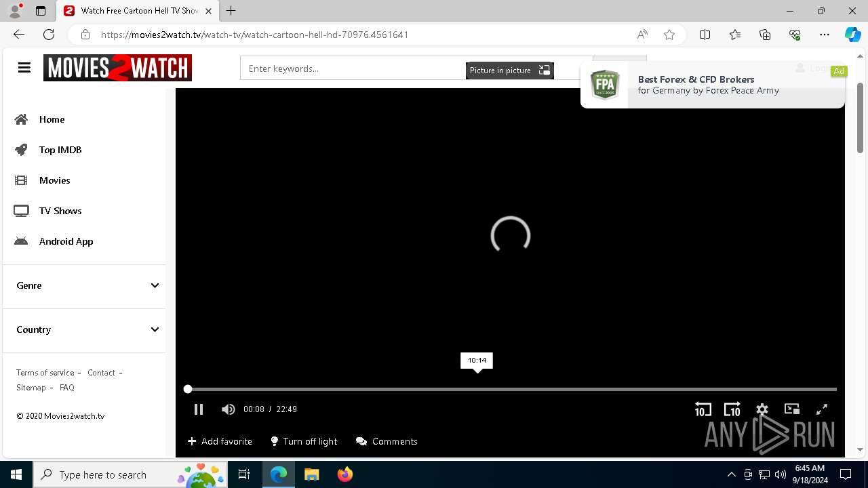
Task: Close the Cartoon Hell browser tab
Action: point(209,11)
